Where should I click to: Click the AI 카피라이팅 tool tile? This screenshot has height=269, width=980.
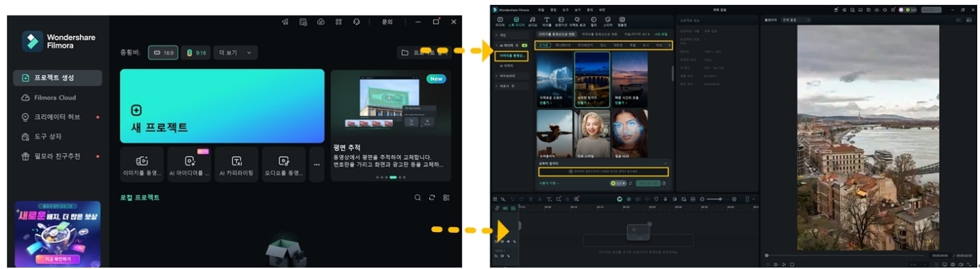coord(237,165)
